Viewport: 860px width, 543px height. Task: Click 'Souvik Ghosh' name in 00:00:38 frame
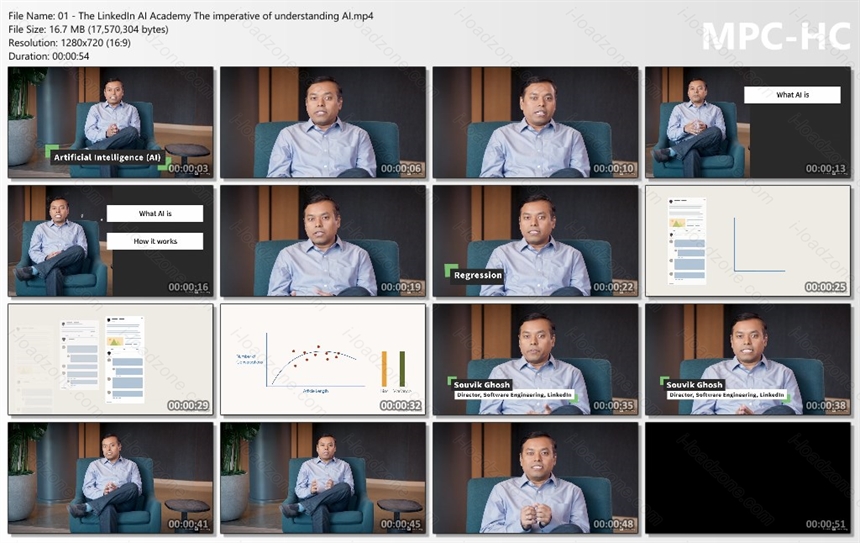pyautogui.click(x=694, y=385)
